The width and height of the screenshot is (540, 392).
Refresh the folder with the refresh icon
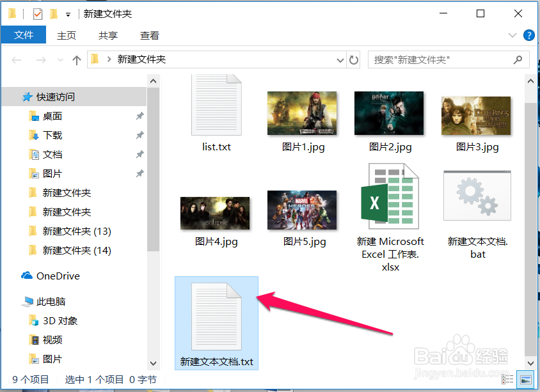pyautogui.click(x=354, y=60)
